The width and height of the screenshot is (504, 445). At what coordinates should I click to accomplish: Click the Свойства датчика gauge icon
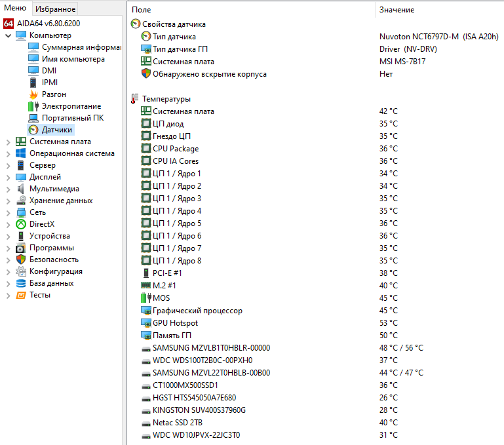click(136, 24)
